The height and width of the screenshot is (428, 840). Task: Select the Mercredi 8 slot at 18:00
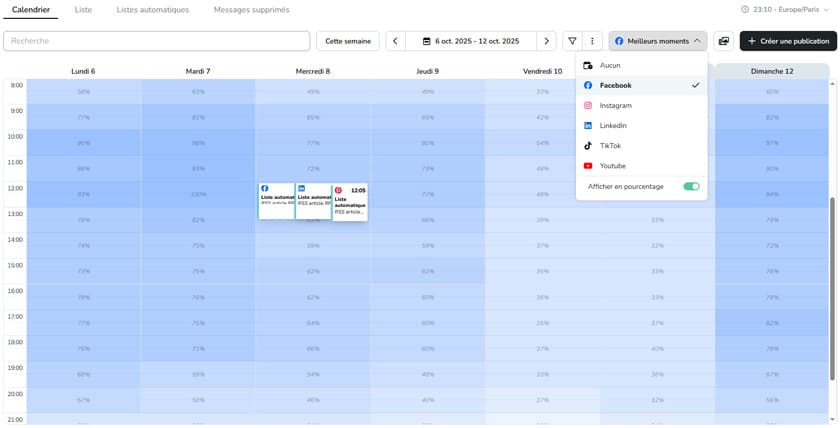pos(313,349)
